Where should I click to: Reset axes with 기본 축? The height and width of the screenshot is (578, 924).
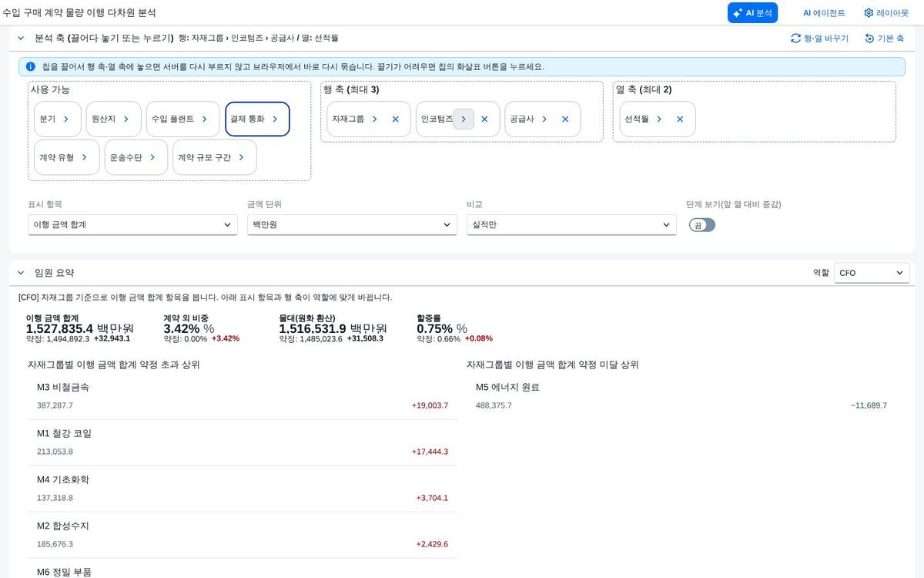pyautogui.click(x=884, y=38)
